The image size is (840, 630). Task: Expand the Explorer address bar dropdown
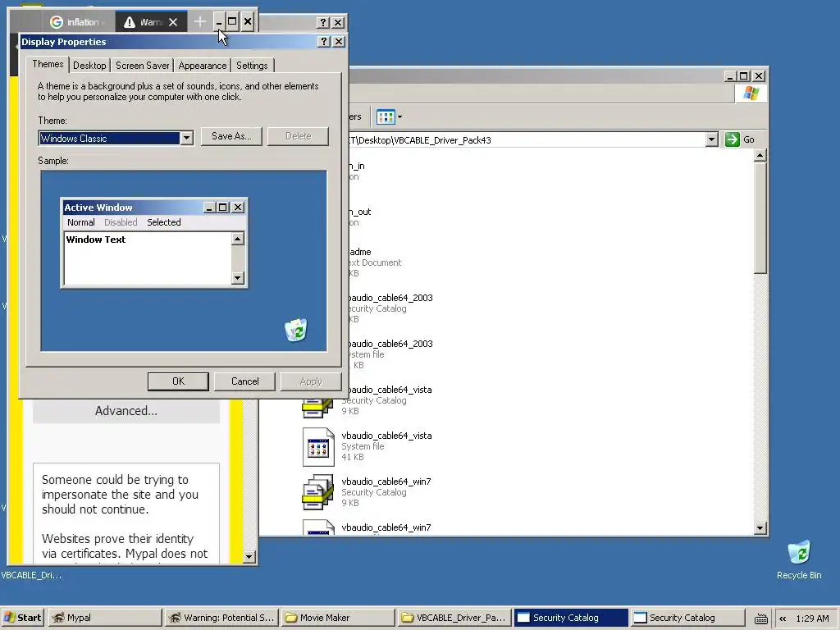click(711, 139)
